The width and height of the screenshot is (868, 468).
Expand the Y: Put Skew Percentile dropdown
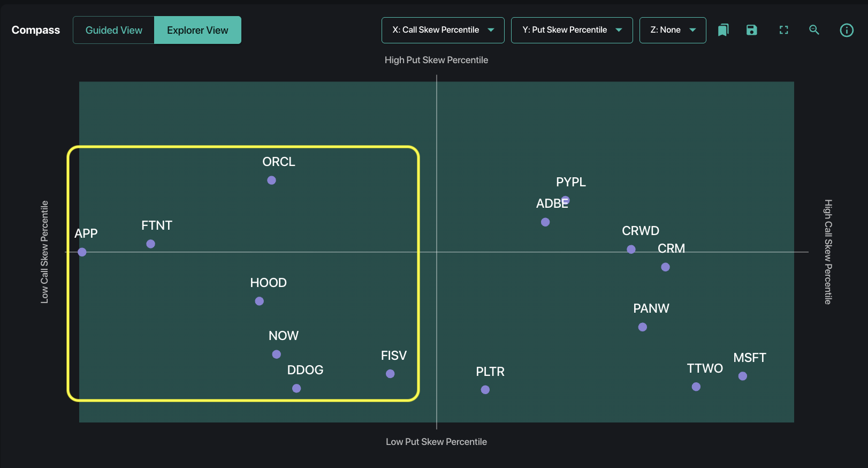tap(572, 30)
